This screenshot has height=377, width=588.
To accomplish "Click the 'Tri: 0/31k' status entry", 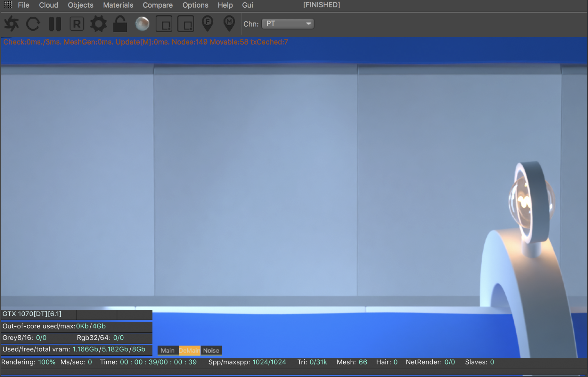I will coord(312,362).
